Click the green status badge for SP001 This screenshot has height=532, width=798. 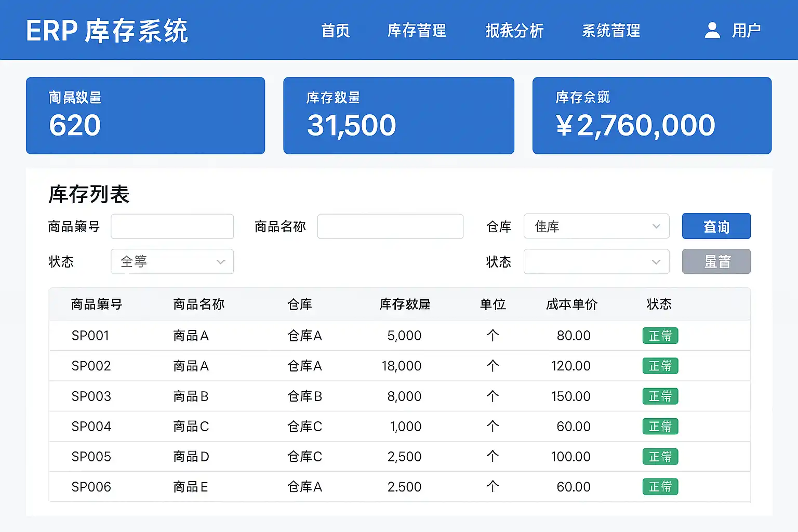660,336
